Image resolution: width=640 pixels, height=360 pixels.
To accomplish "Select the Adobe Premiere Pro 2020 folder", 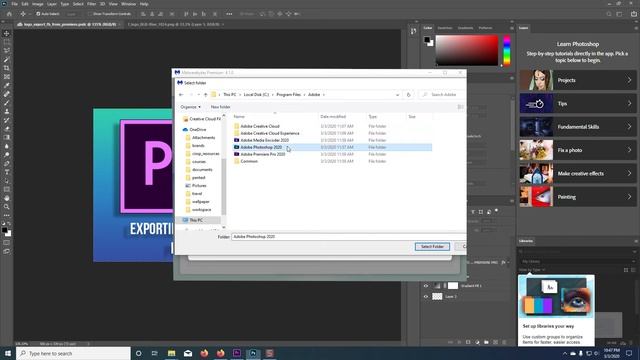I will coord(263,154).
